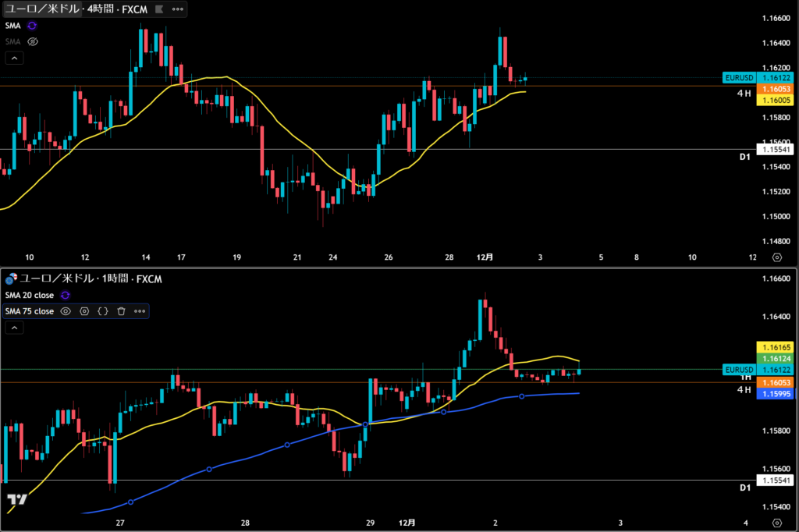Open more options for SMA 75 close
The width and height of the screenshot is (799, 532).
click(x=140, y=311)
